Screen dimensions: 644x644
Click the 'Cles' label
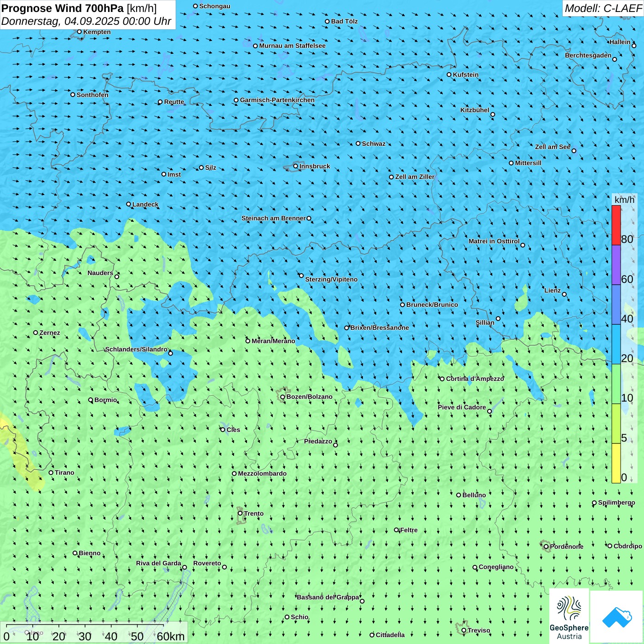233,430
